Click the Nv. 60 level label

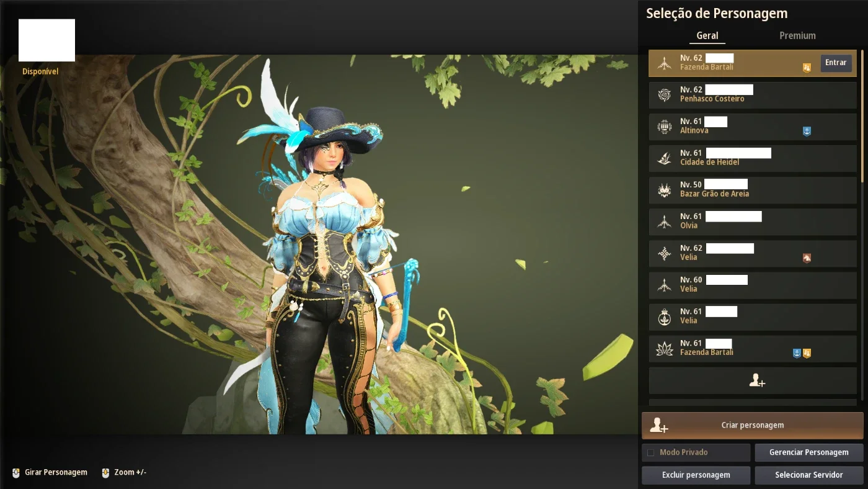click(691, 280)
